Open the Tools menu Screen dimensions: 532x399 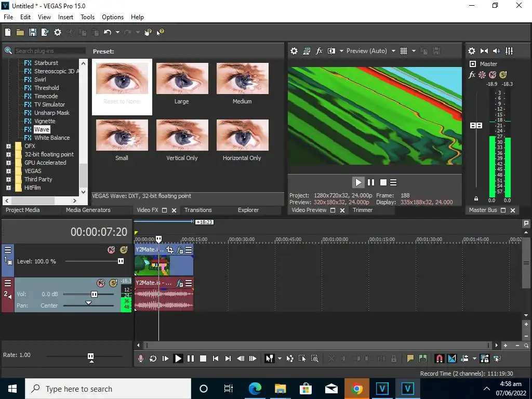tap(87, 17)
